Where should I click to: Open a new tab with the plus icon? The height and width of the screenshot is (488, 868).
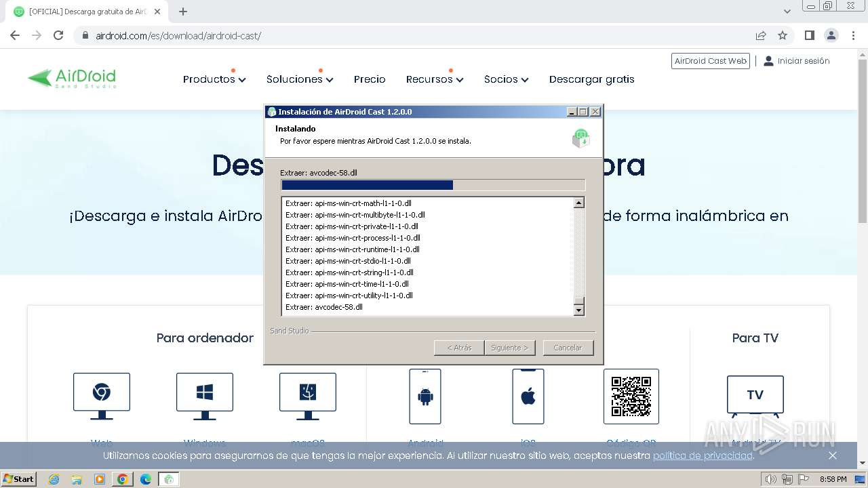pyautogui.click(x=183, y=12)
